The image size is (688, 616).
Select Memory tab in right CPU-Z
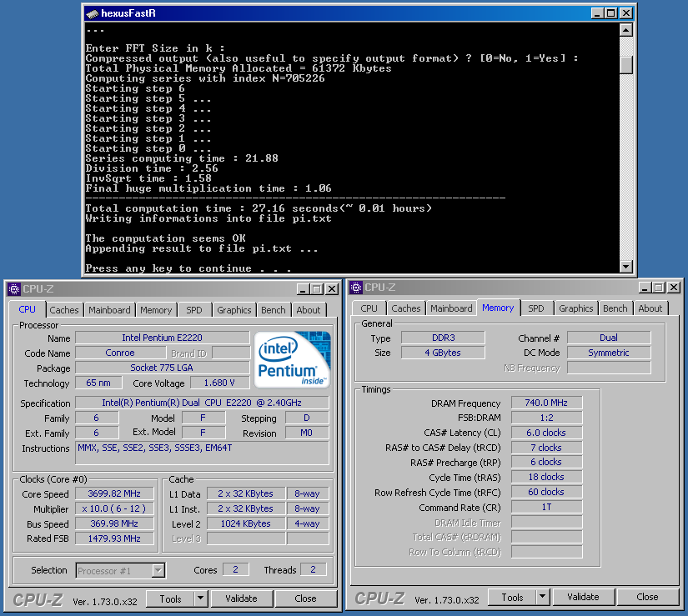(498, 308)
